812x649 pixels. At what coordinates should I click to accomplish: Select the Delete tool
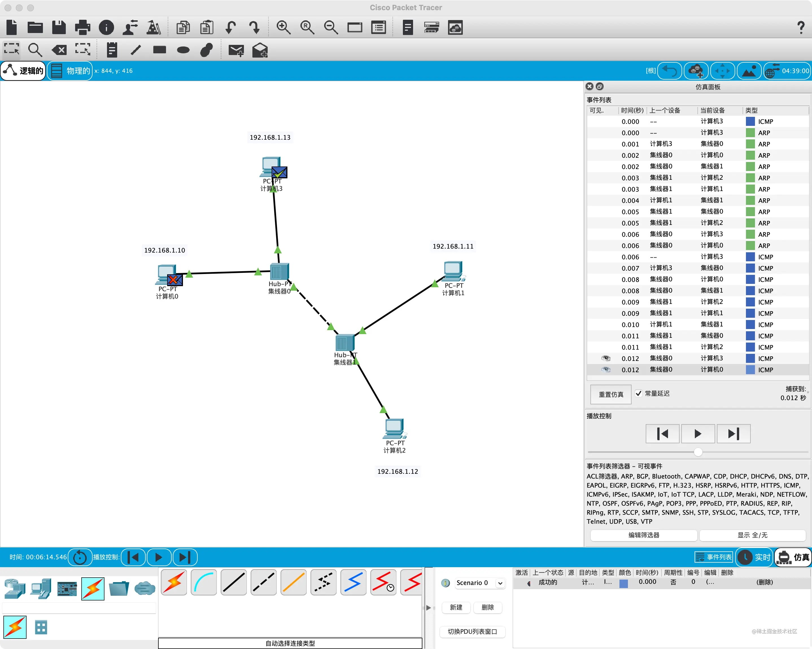(x=59, y=50)
